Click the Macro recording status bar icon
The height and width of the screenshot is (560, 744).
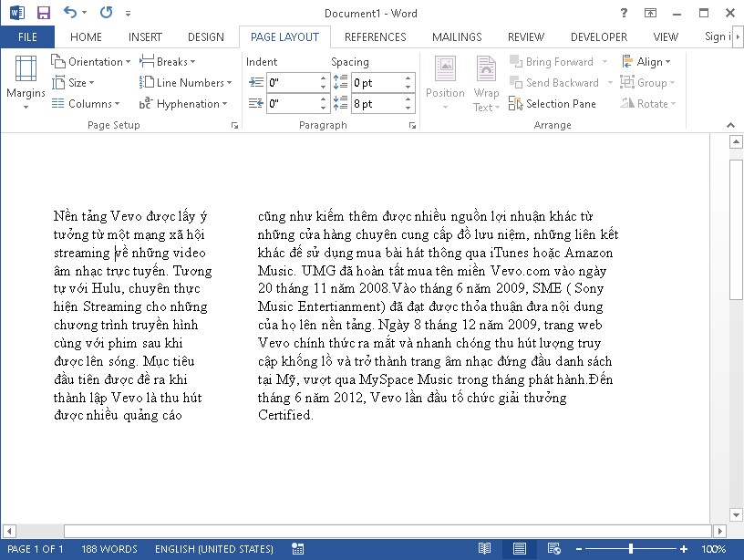coord(297,549)
